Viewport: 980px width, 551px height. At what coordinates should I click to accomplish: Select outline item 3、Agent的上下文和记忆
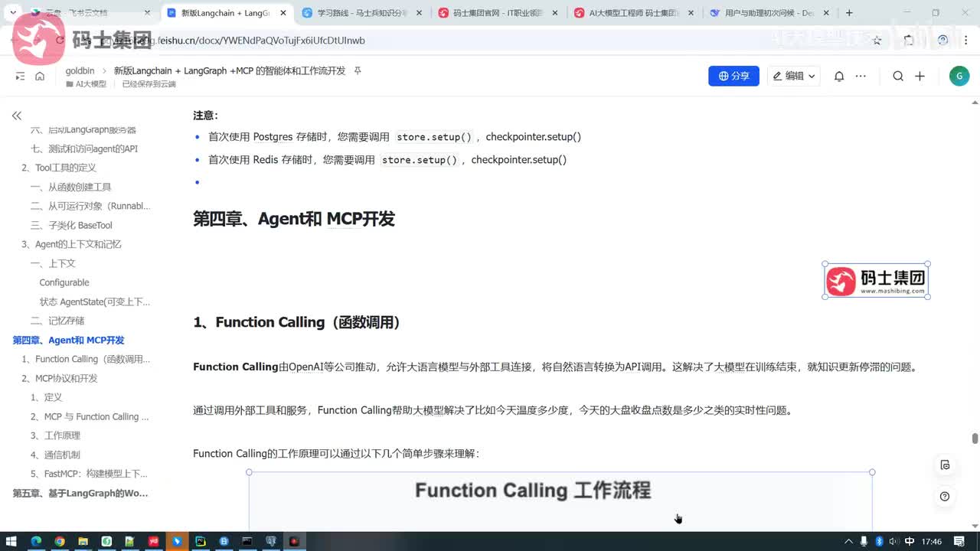click(71, 244)
